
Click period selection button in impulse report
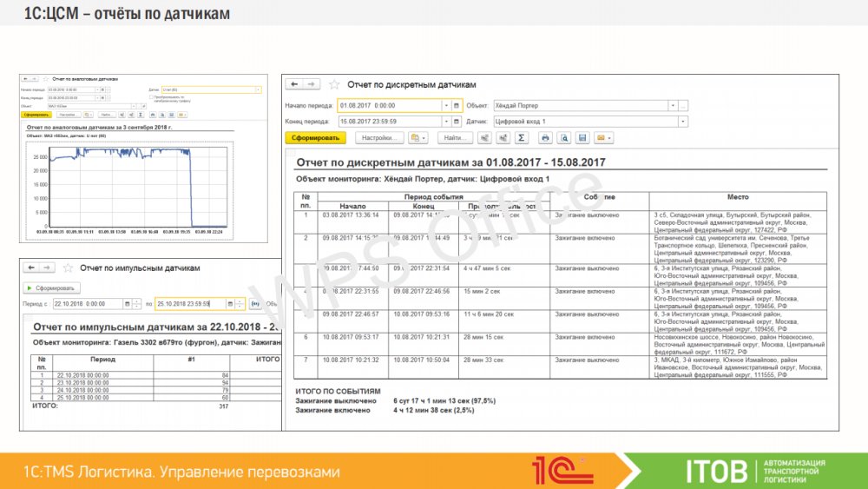tap(255, 304)
